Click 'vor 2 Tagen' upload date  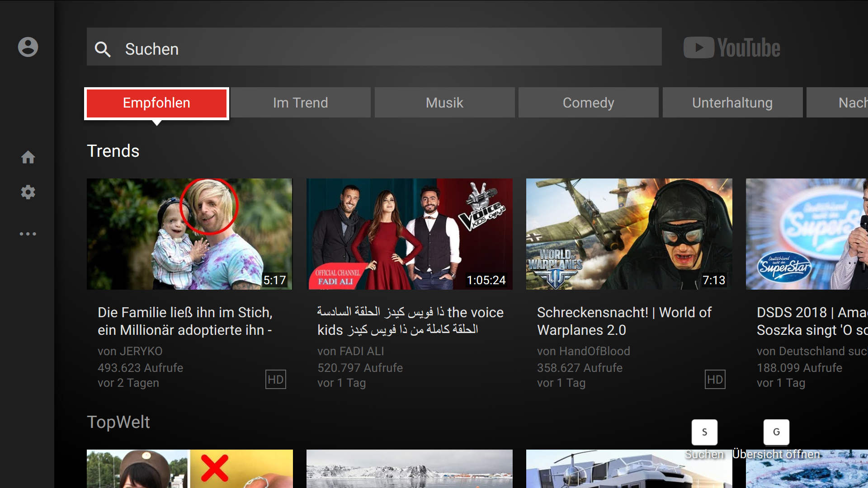(x=128, y=383)
